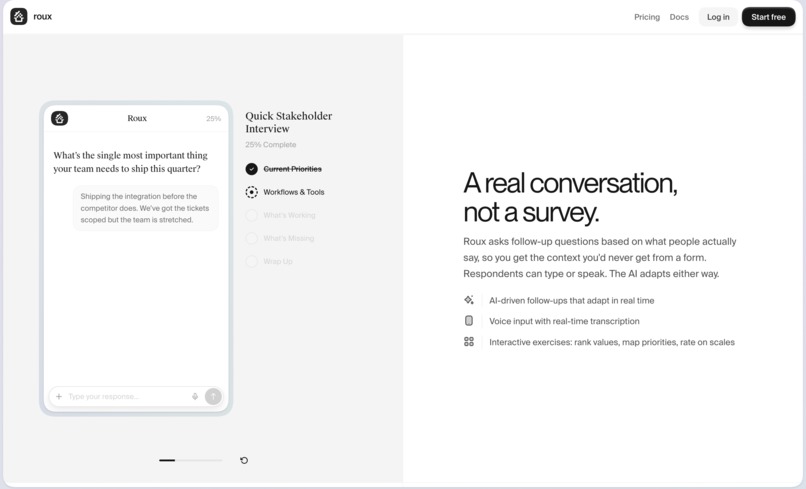Click AI-driven follow-ups feature text
This screenshot has height=489, width=806.
coord(572,300)
